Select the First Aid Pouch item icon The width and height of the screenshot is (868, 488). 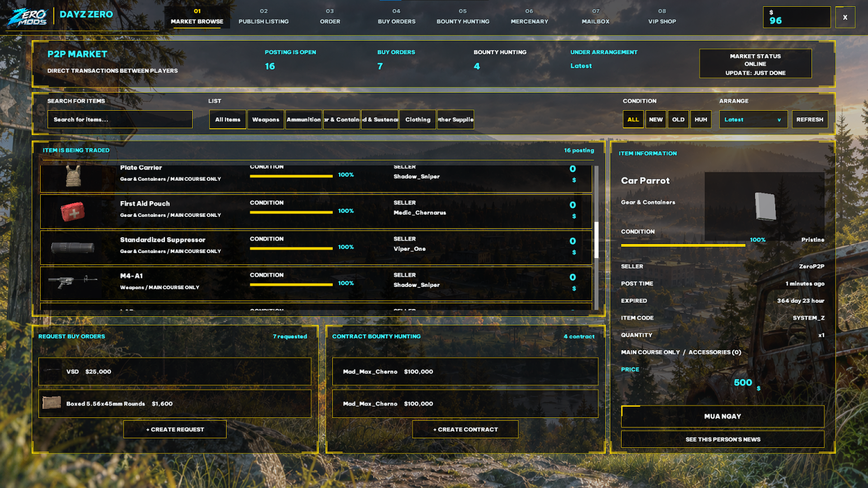click(x=73, y=212)
